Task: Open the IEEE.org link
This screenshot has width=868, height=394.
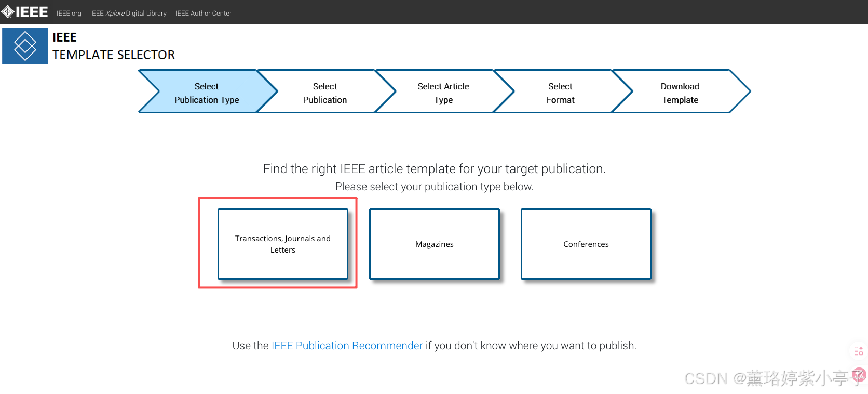Action: coord(69,14)
